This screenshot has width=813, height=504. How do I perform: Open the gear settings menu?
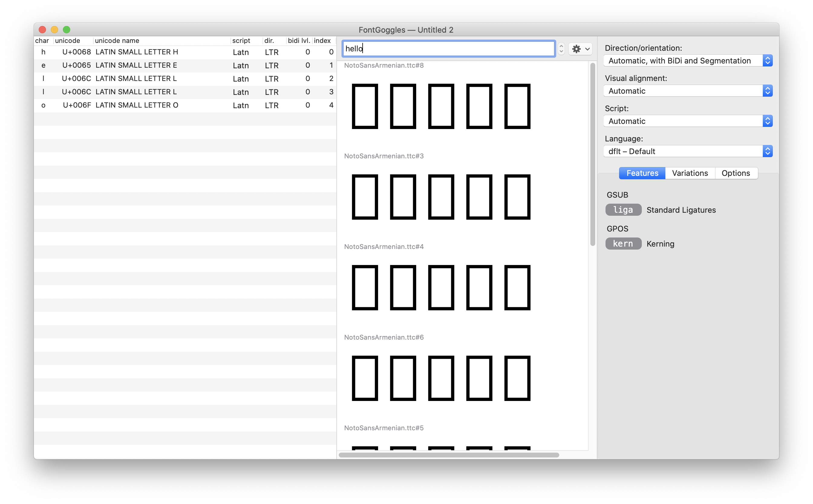(580, 49)
